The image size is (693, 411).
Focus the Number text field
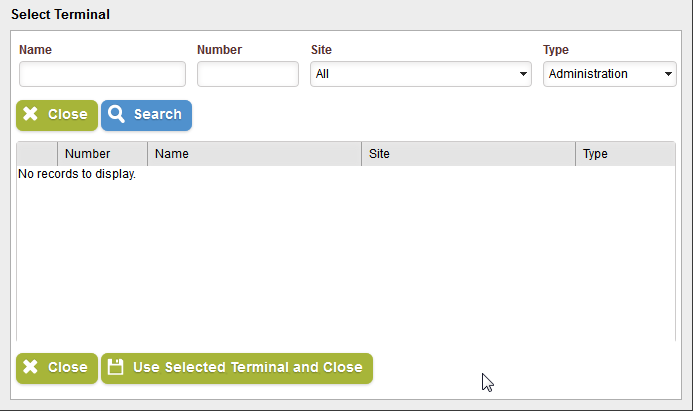[247, 74]
